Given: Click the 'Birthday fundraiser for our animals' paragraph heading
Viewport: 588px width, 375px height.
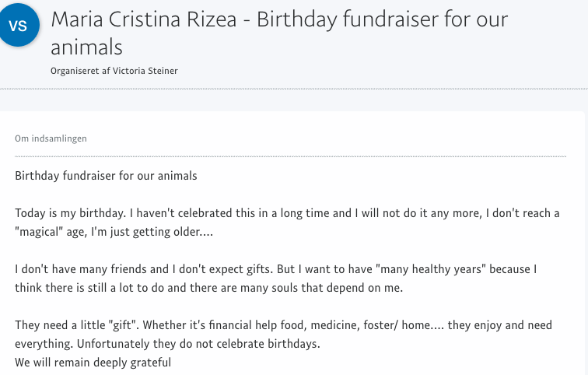Looking at the screenshot, I should click(106, 176).
